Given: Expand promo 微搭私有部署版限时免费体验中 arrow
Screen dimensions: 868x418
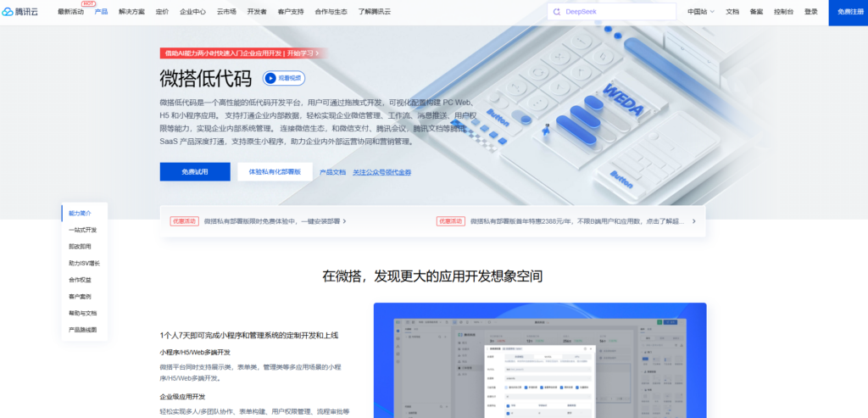Looking at the screenshot, I should [x=344, y=221].
